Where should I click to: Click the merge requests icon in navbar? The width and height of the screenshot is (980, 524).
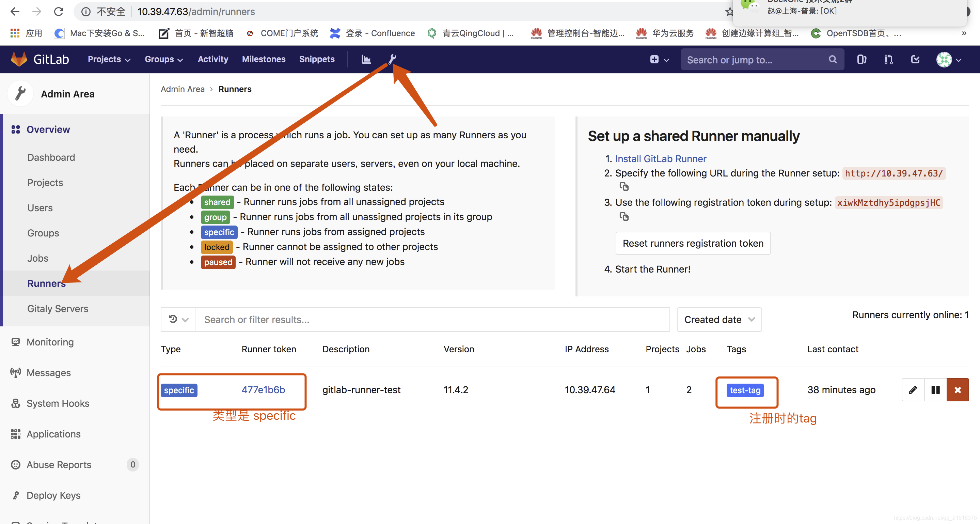(x=888, y=59)
